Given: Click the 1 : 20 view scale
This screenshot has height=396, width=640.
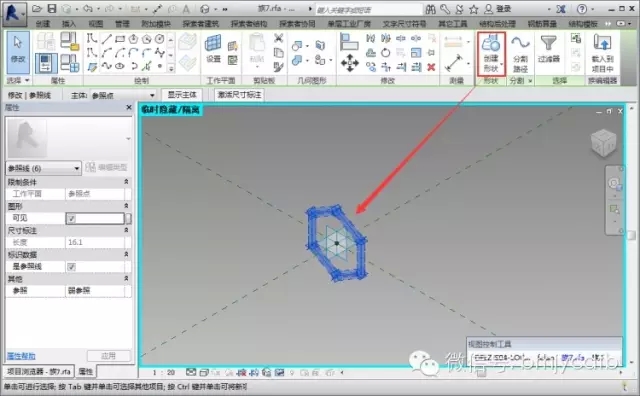Looking at the screenshot, I should tap(164, 372).
